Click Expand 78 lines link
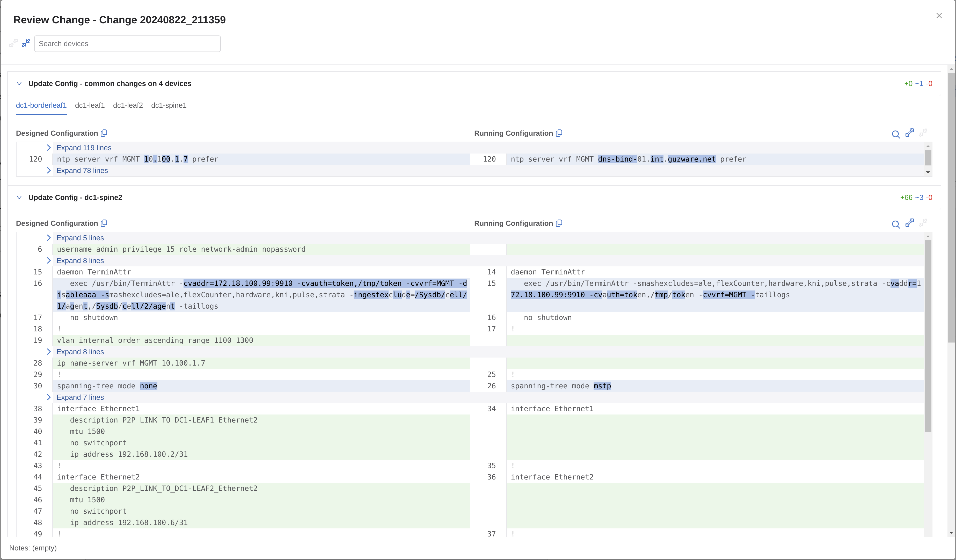This screenshot has height=560, width=956. [x=82, y=171]
